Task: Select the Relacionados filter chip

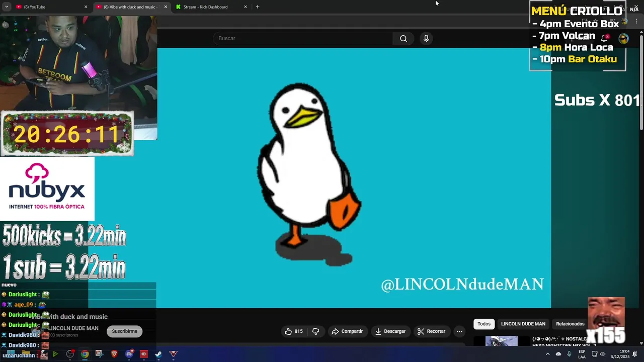Action: [x=570, y=324]
